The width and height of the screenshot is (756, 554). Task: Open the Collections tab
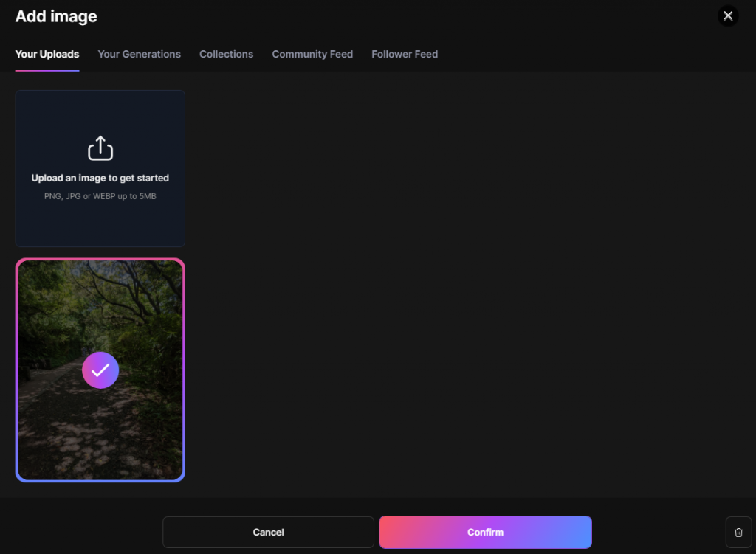pyautogui.click(x=226, y=54)
